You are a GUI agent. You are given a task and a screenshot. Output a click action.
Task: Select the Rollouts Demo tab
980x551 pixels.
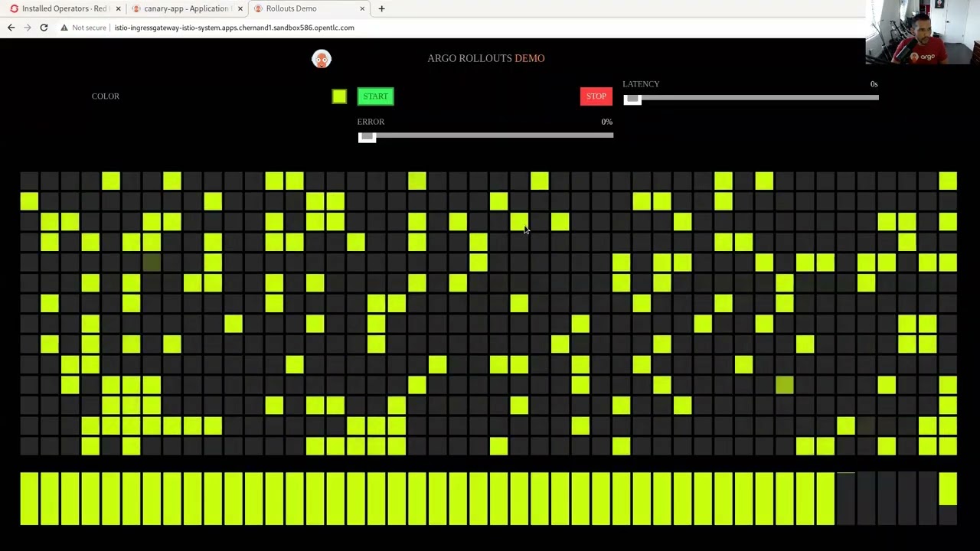tap(309, 8)
